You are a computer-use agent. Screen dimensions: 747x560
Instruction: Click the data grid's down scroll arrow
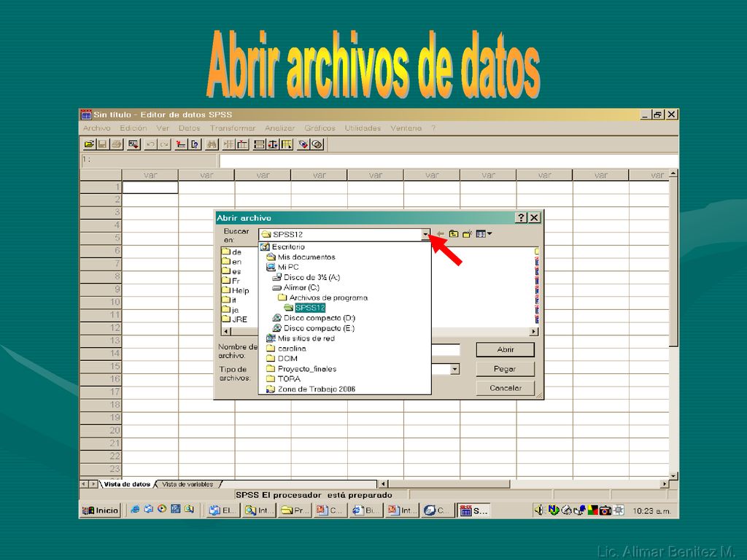pyautogui.click(x=673, y=475)
